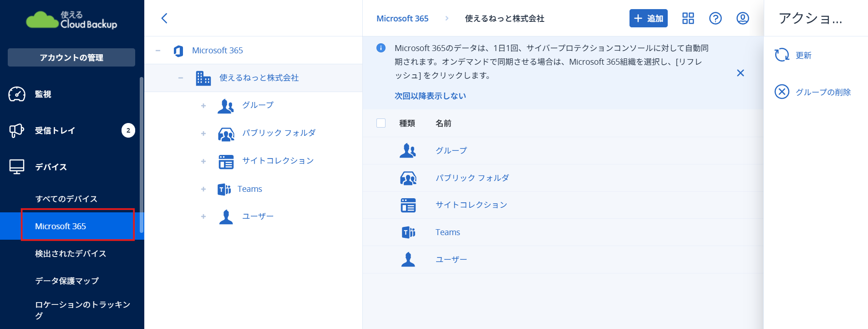Select 検出されたデバイス in the sidebar

71,253
